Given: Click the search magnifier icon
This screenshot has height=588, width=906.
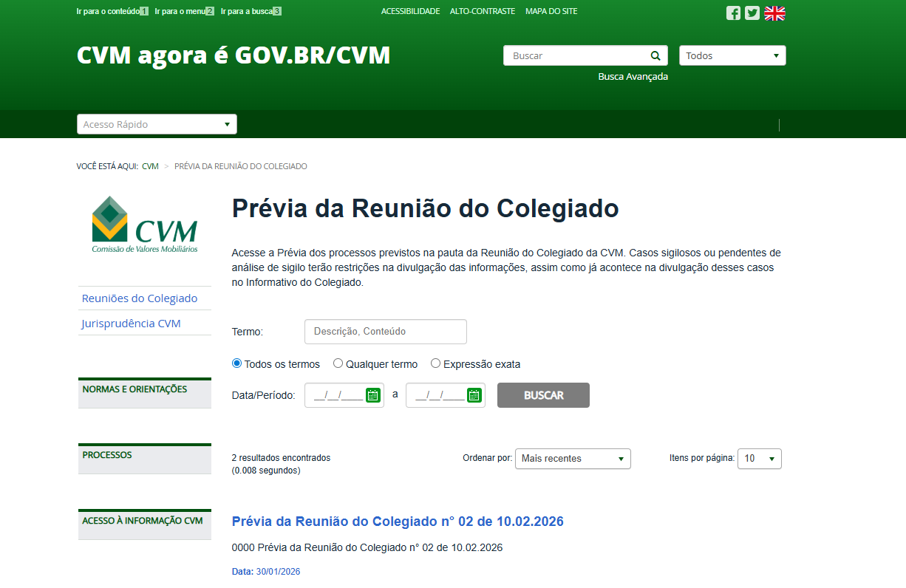Looking at the screenshot, I should [x=655, y=55].
